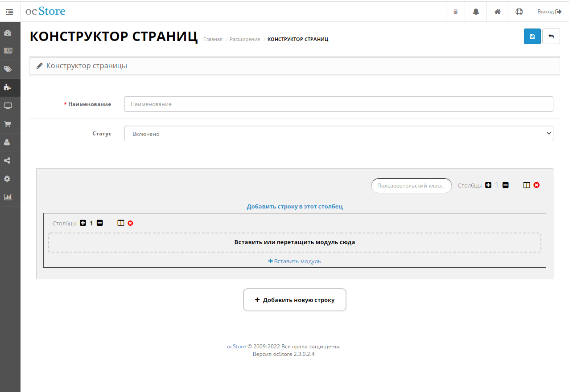569x392 pixels.
Task: Open the Sales cart icon in sidebar
Action: click(8, 124)
